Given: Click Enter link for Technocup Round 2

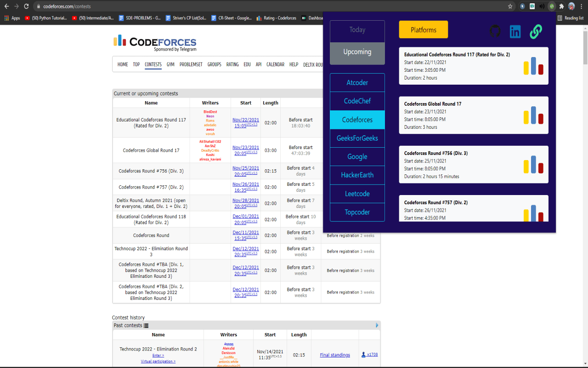Looking at the screenshot, I should pos(158,356).
